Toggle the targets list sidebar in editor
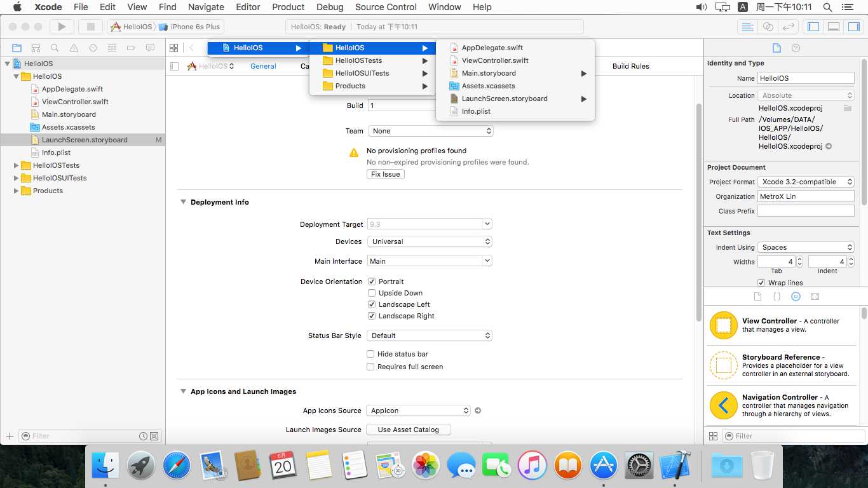868x488 pixels. tap(175, 66)
